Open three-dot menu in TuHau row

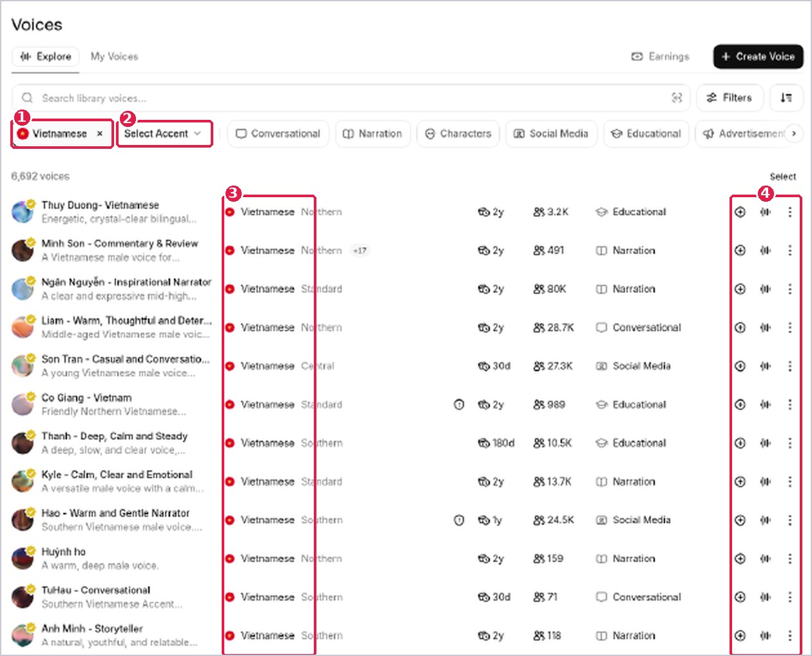tap(790, 597)
